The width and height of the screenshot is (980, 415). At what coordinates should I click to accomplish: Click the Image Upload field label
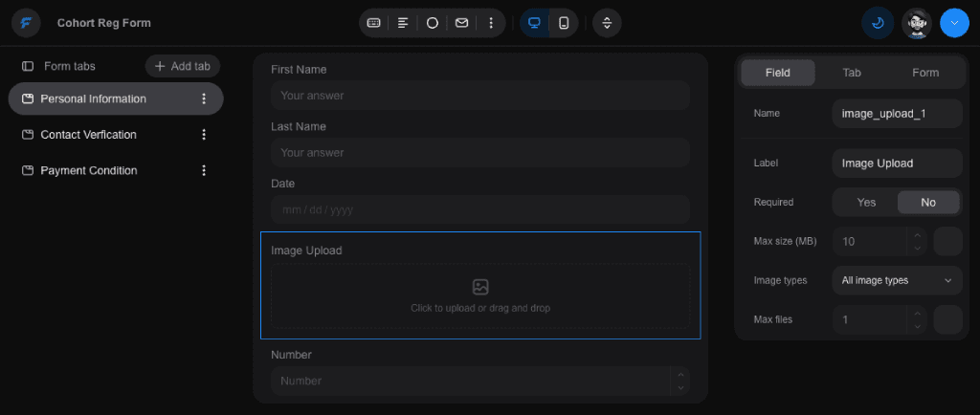306,251
